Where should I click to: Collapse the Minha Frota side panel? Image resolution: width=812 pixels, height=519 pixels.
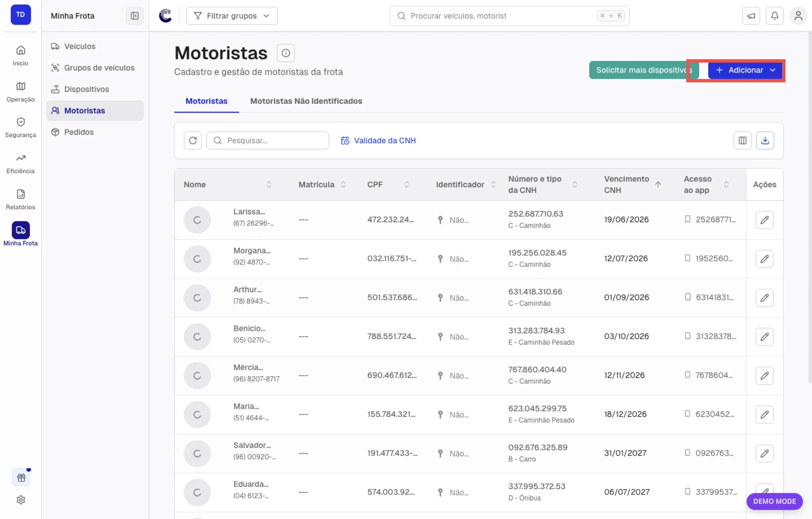(x=134, y=16)
